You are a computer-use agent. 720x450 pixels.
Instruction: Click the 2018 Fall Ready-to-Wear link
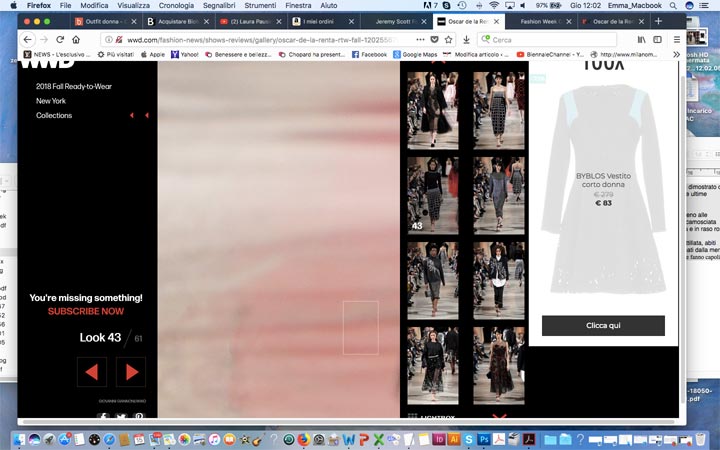[x=74, y=86]
